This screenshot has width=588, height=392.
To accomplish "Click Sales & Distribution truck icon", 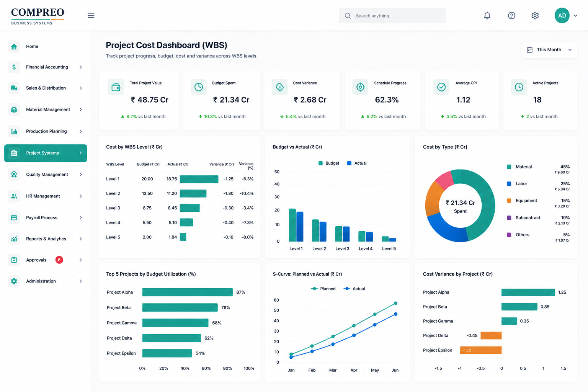I will click(x=14, y=88).
